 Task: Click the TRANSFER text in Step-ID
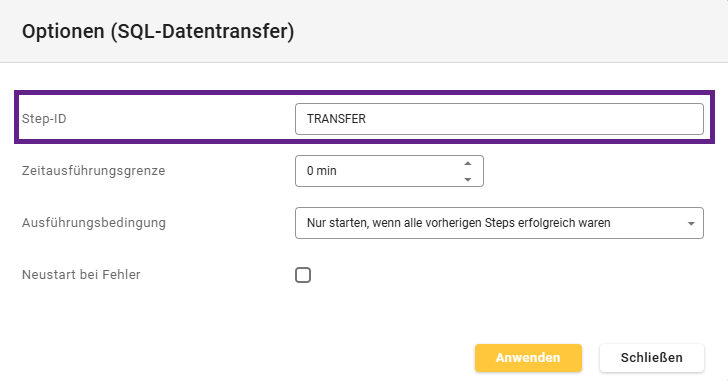click(336, 119)
